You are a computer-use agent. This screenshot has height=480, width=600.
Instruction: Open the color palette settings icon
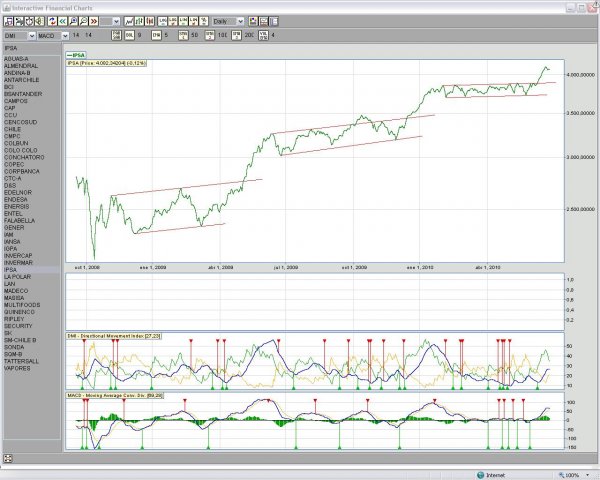pyautogui.click(x=253, y=21)
